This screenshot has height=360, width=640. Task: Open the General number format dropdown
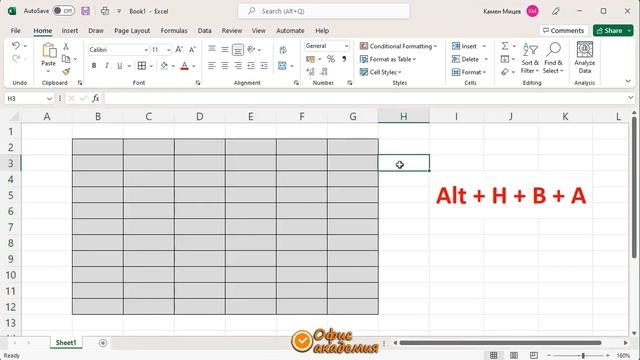(x=347, y=46)
